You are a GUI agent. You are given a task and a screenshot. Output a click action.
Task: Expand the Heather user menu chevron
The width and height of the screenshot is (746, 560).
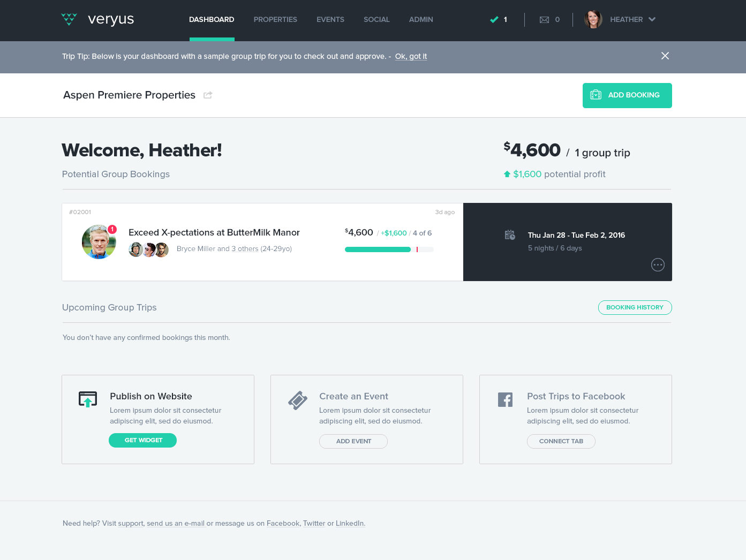[652, 19]
